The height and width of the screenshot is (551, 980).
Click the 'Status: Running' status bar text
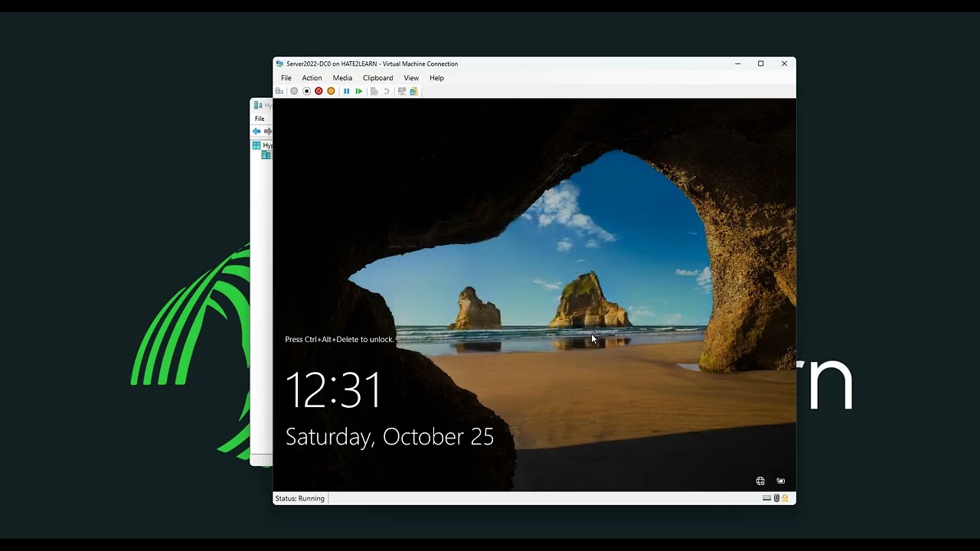click(300, 498)
